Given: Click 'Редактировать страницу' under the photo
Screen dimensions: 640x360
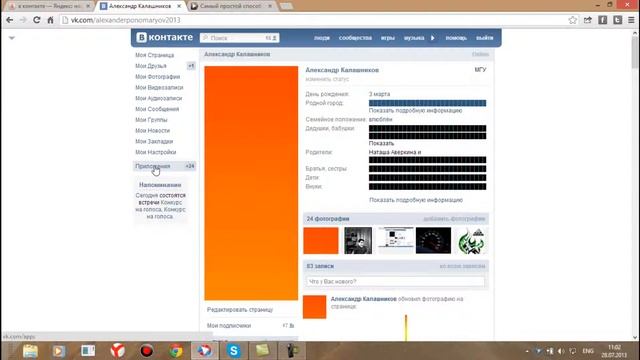Looking at the screenshot, I should pyautogui.click(x=240, y=310).
